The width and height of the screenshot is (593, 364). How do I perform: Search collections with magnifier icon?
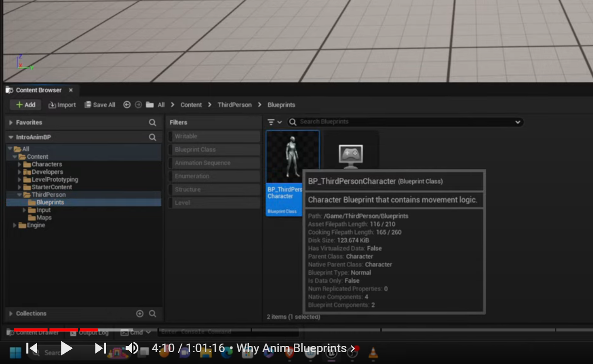[x=153, y=314]
